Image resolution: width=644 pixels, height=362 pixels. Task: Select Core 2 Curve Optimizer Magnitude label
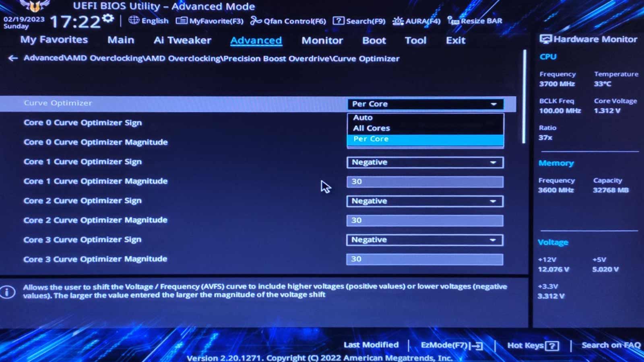(95, 220)
